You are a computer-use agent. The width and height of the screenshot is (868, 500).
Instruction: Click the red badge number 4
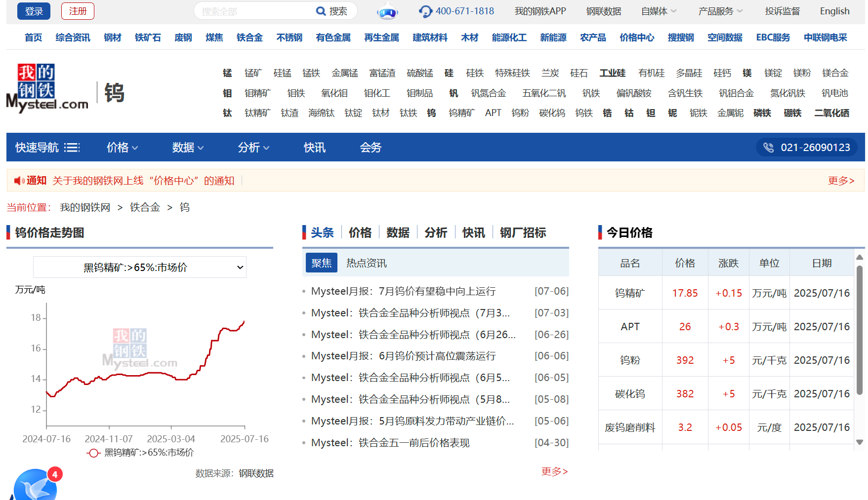(55, 474)
